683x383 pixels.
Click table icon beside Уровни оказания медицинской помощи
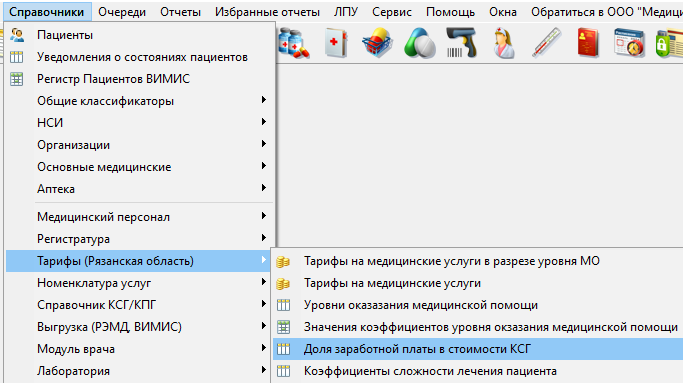(284, 305)
